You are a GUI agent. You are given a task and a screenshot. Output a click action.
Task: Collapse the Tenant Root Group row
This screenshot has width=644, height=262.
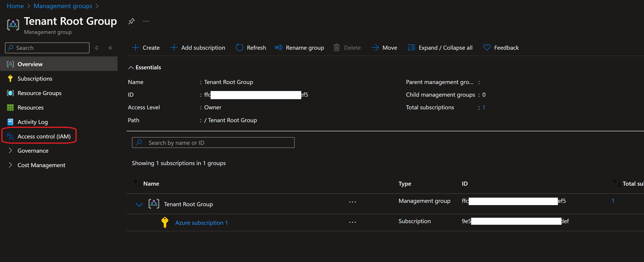point(139,204)
